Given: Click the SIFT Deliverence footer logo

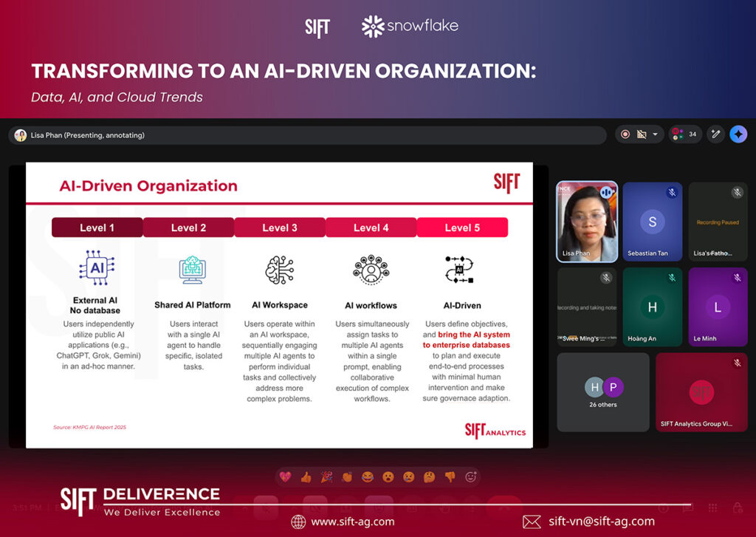Looking at the screenshot, I should click(x=140, y=502).
